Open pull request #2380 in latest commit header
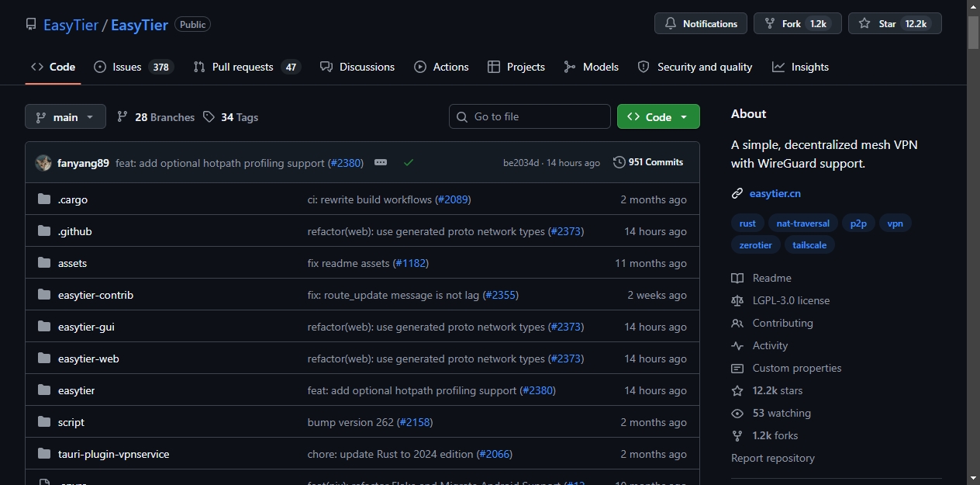The image size is (980, 485). point(346,163)
